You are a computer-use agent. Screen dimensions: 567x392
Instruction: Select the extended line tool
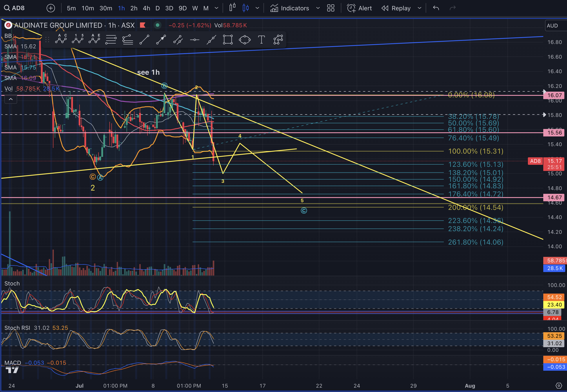pos(211,40)
